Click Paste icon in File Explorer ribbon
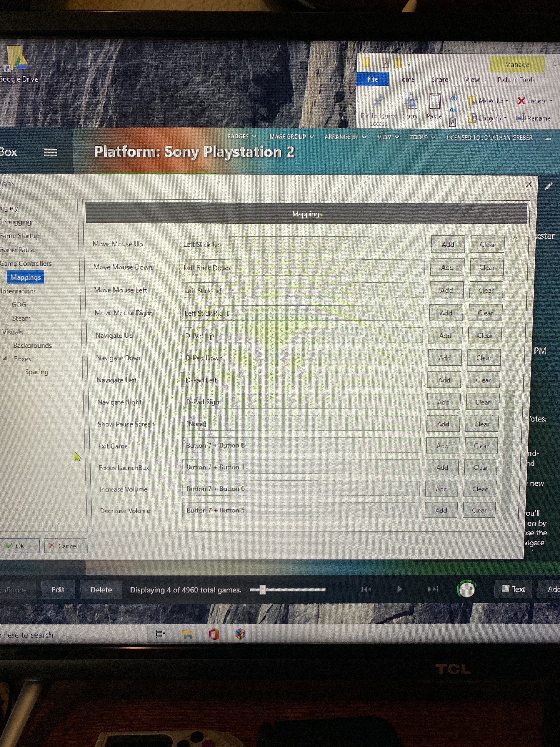The image size is (560, 747). pos(434,106)
